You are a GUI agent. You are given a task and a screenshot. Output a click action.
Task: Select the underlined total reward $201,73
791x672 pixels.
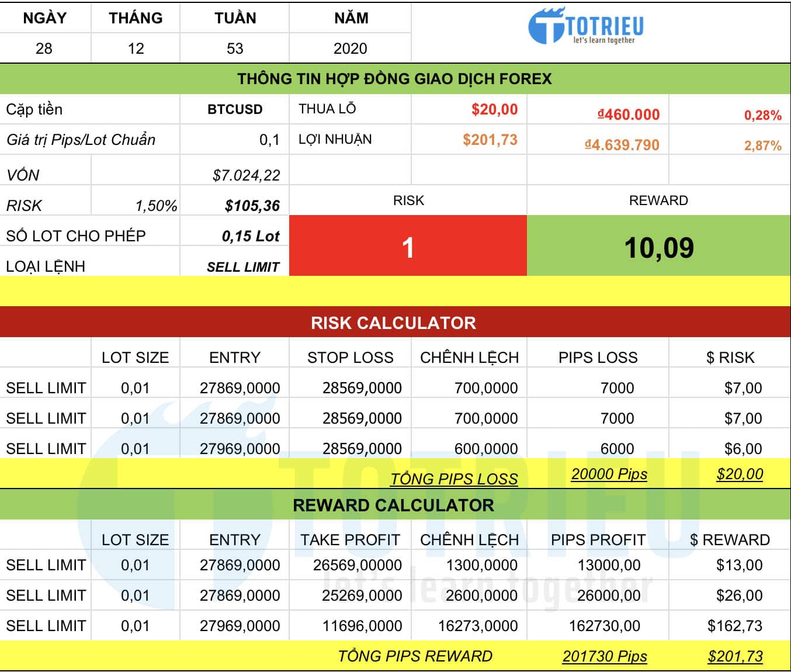(x=735, y=656)
